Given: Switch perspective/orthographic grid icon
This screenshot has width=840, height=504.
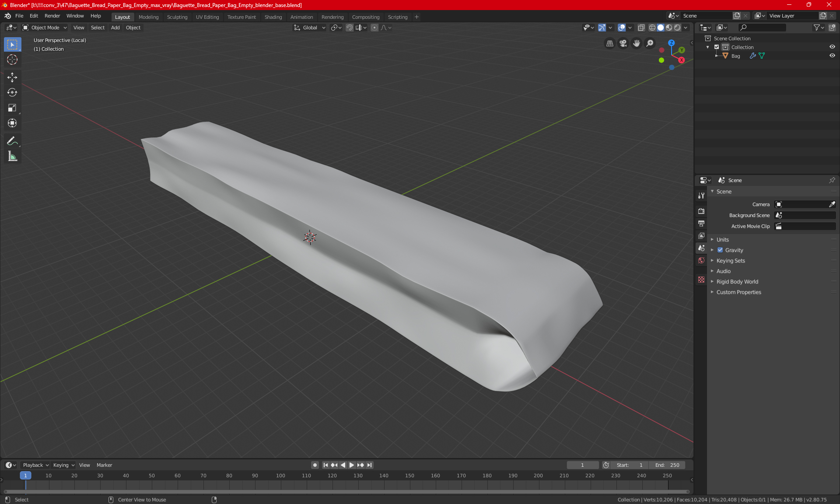Looking at the screenshot, I should (609, 43).
